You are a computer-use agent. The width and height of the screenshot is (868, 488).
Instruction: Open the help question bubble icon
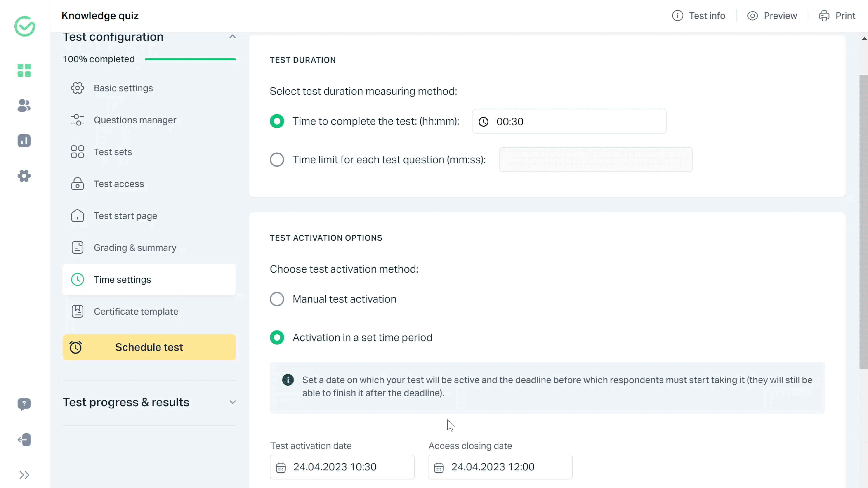pyautogui.click(x=24, y=404)
